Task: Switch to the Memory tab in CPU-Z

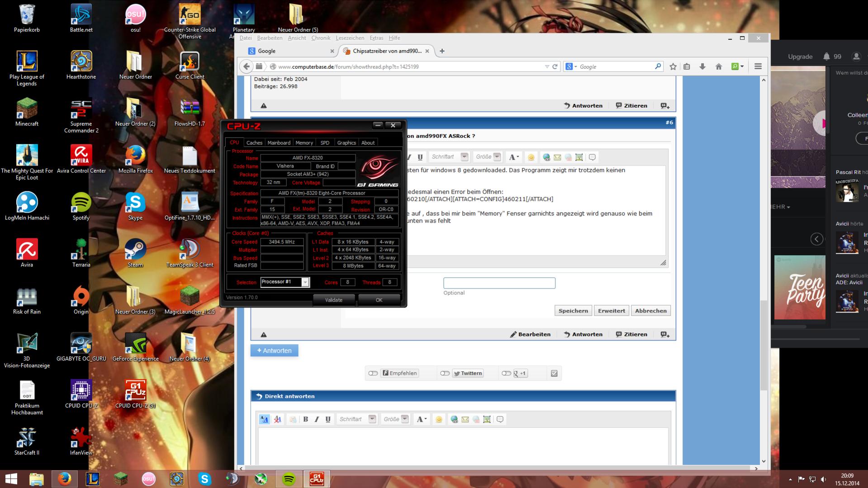Action: point(304,142)
